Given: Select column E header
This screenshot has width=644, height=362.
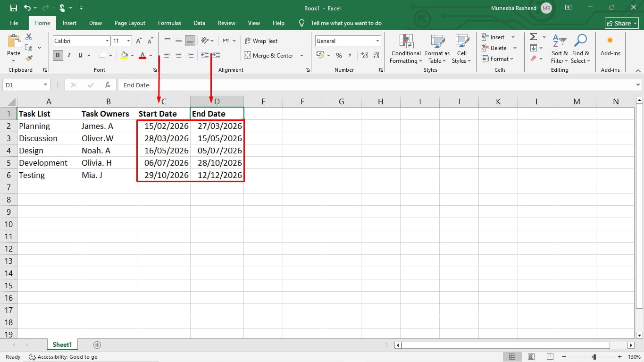Looking at the screenshot, I should (x=263, y=101).
